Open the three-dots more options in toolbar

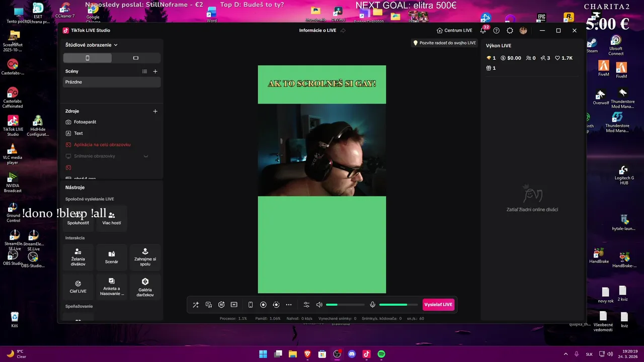(x=289, y=305)
